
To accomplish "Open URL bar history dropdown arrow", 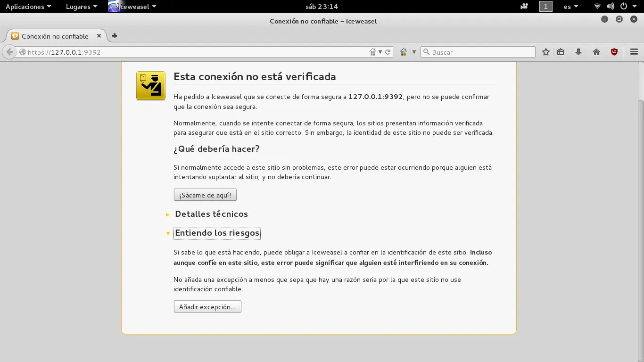I will pyautogui.click(x=380, y=52).
